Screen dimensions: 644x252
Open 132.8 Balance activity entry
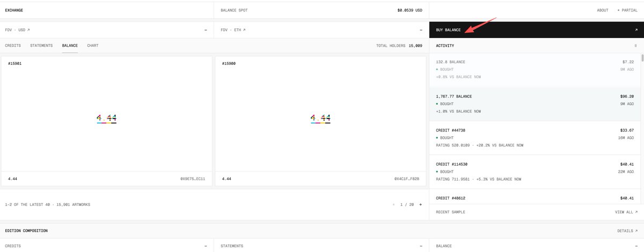tap(535, 70)
